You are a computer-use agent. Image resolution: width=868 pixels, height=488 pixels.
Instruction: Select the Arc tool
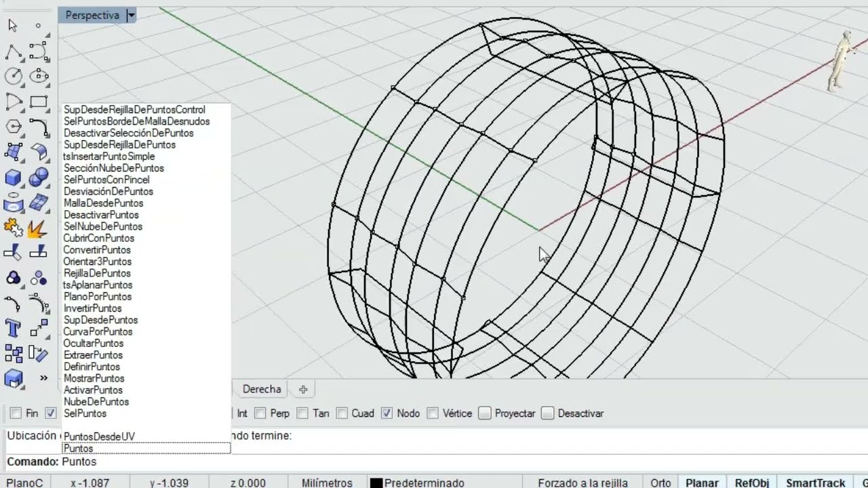(13, 102)
